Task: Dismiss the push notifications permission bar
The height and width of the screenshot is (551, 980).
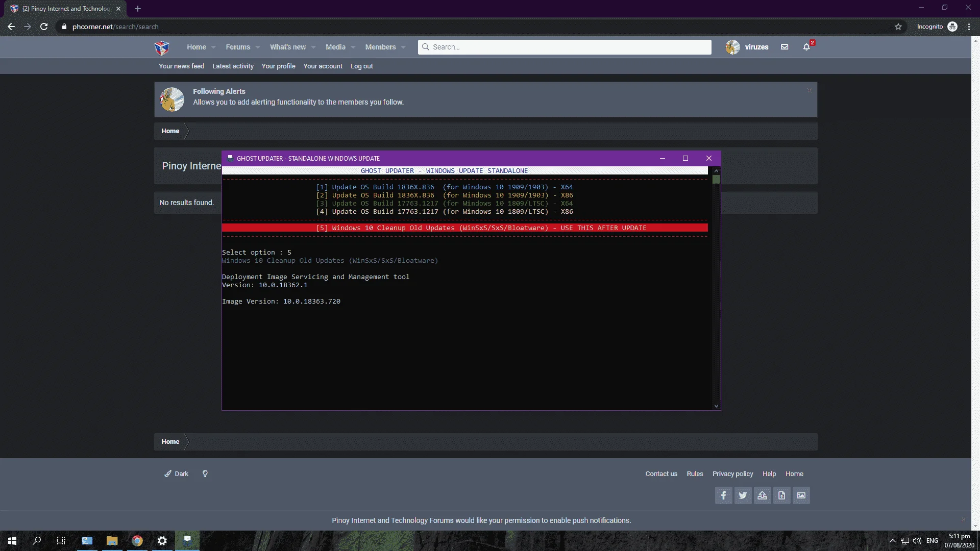Action: 963,520
